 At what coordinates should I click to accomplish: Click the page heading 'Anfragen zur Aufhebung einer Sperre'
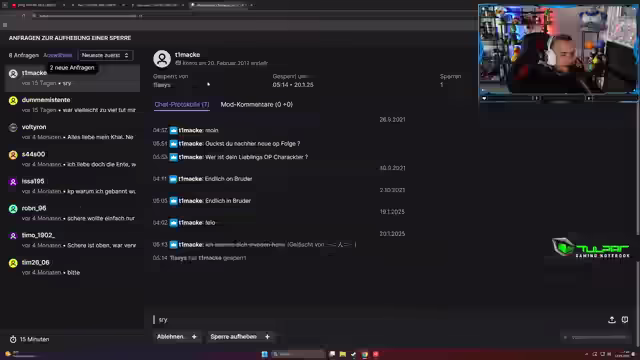(x=70, y=38)
